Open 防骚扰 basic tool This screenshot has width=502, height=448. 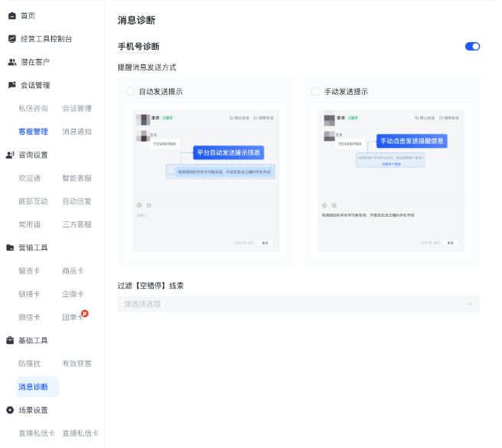point(29,364)
